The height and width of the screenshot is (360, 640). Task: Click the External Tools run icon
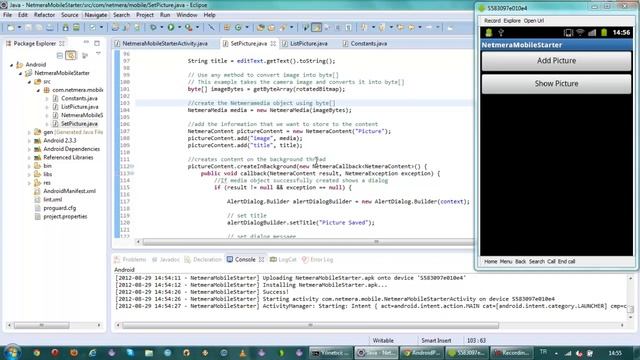[x=189, y=27]
